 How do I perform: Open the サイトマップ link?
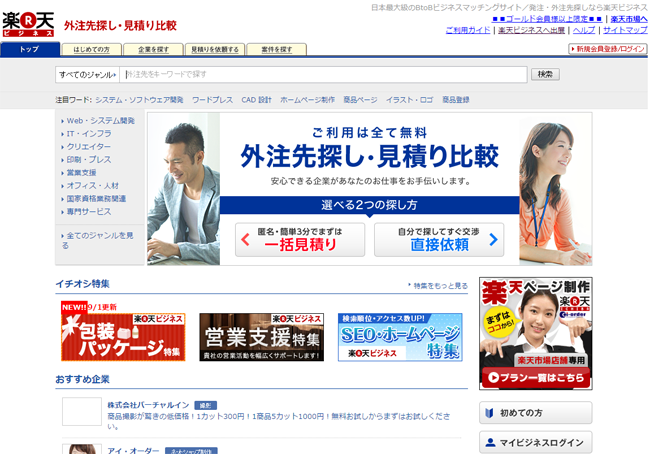[625, 30]
